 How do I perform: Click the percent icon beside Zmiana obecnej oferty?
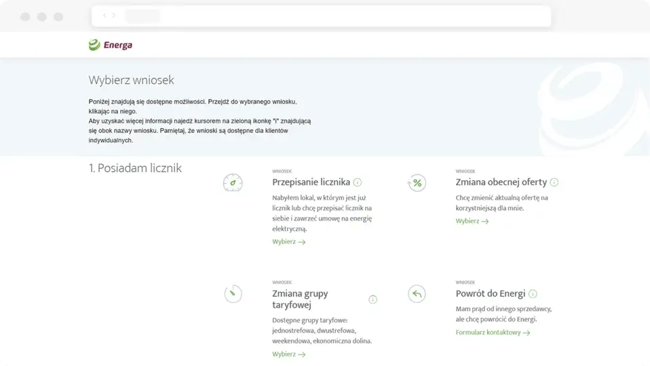[x=417, y=183]
